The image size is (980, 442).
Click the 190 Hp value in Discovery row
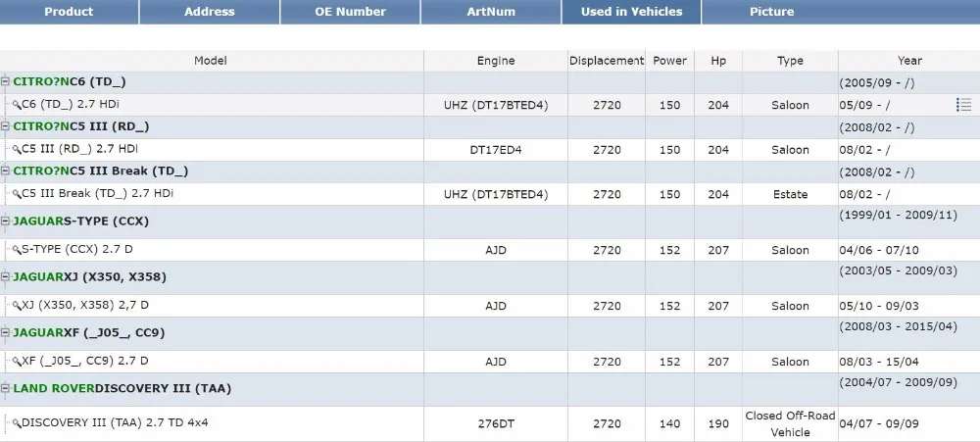pos(718,424)
